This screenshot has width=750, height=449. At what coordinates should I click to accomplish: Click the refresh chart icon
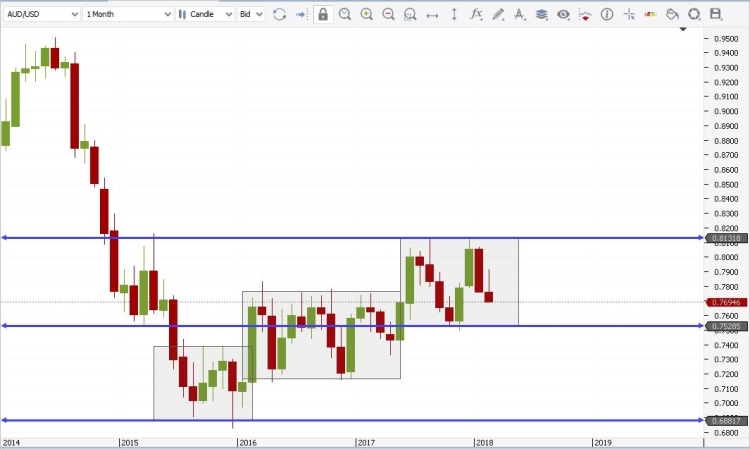coord(279,14)
